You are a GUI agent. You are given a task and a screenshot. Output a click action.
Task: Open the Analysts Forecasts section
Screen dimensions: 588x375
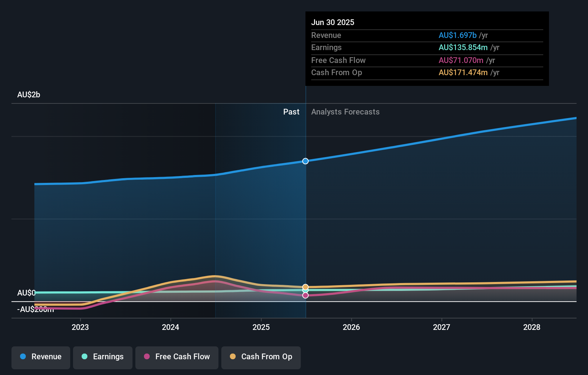(x=345, y=112)
